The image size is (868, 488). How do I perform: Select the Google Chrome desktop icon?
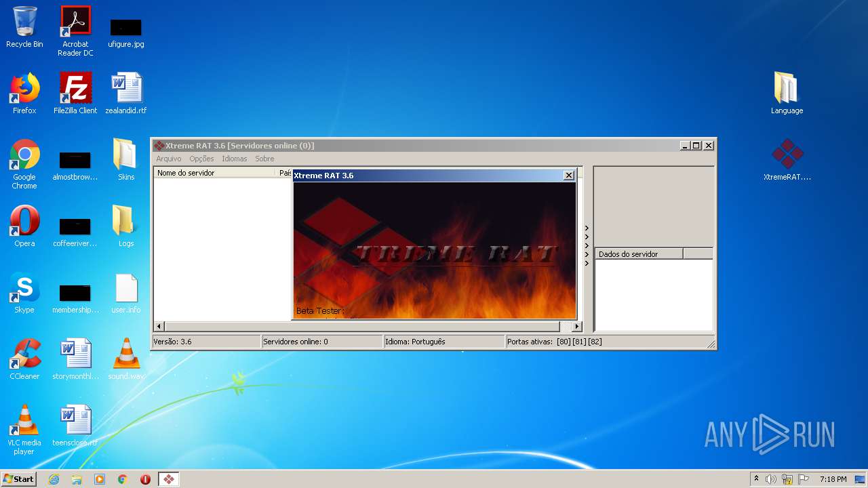pyautogui.click(x=24, y=165)
